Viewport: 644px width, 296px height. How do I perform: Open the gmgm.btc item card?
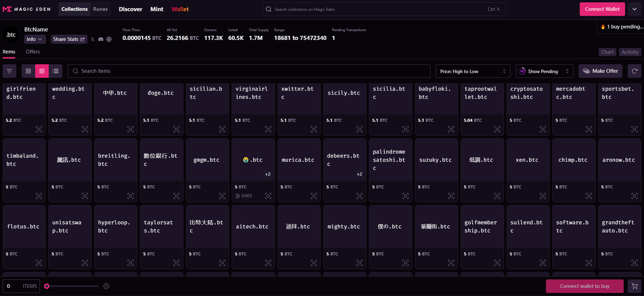(x=208, y=171)
